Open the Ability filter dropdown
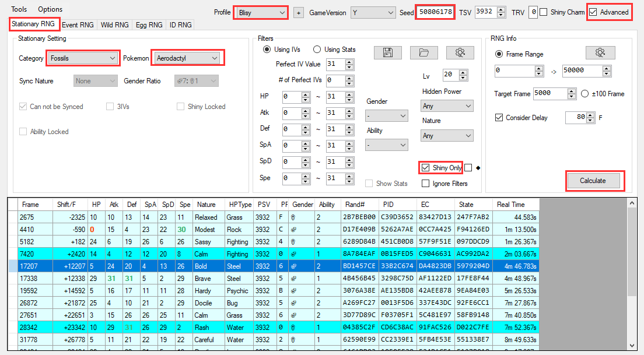 coord(387,145)
